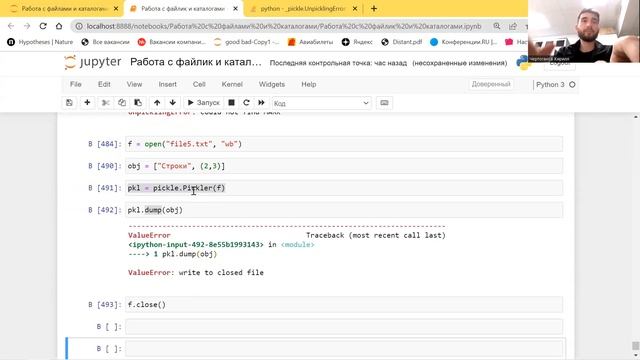Move selected cell down arrow
This screenshot has width=640, height=360.
pos(173,103)
